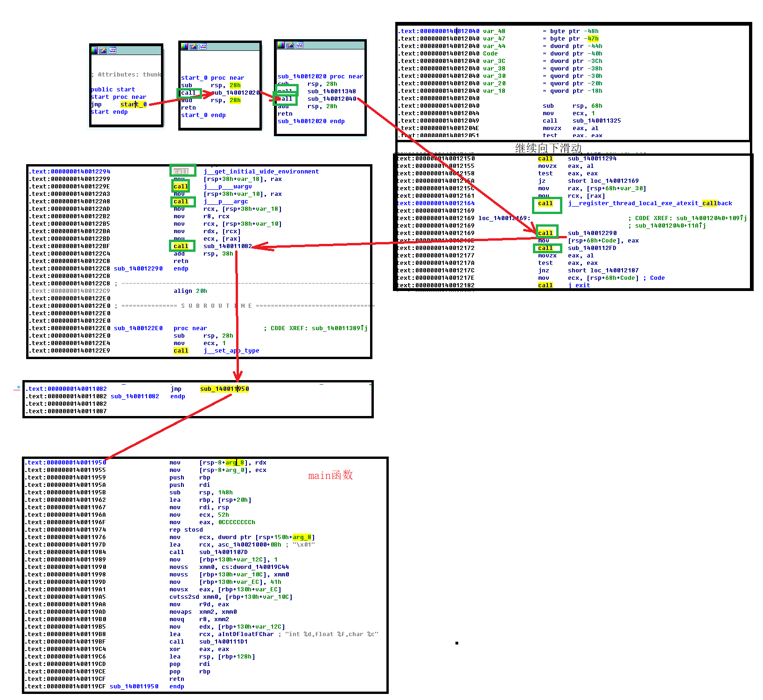Select highlighted address .text:0000000140012164
This screenshot has width=763, height=700.
pos(435,203)
